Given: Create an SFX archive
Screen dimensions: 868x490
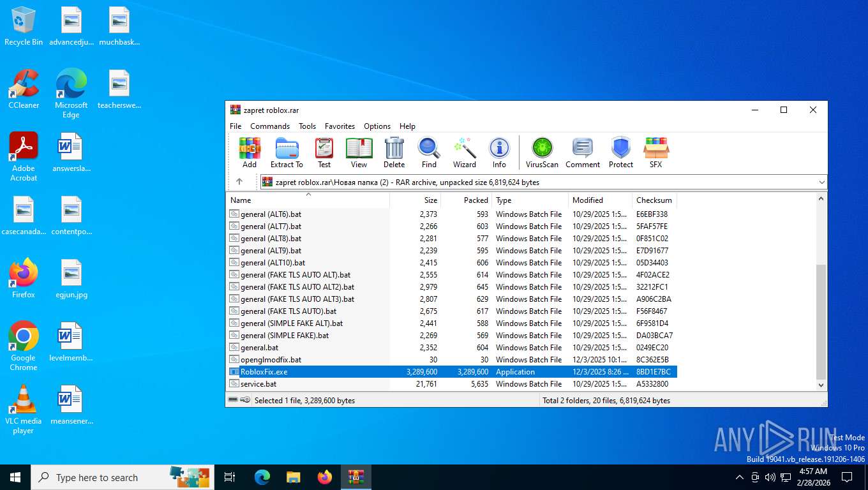Looking at the screenshot, I should [x=655, y=152].
